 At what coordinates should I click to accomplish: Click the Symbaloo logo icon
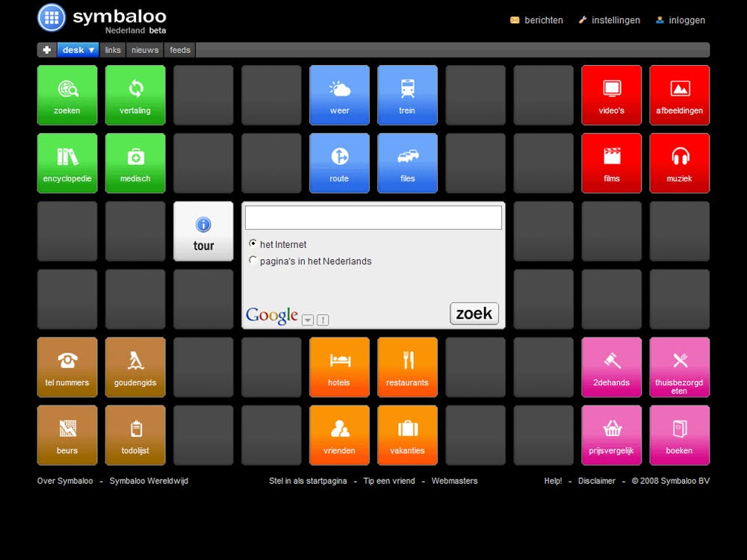52,18
